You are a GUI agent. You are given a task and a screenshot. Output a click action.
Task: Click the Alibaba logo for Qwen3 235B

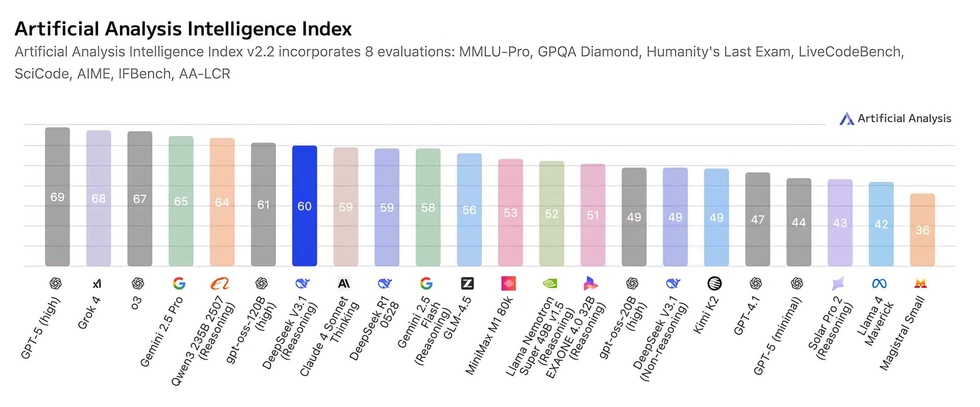click(220, 284)
